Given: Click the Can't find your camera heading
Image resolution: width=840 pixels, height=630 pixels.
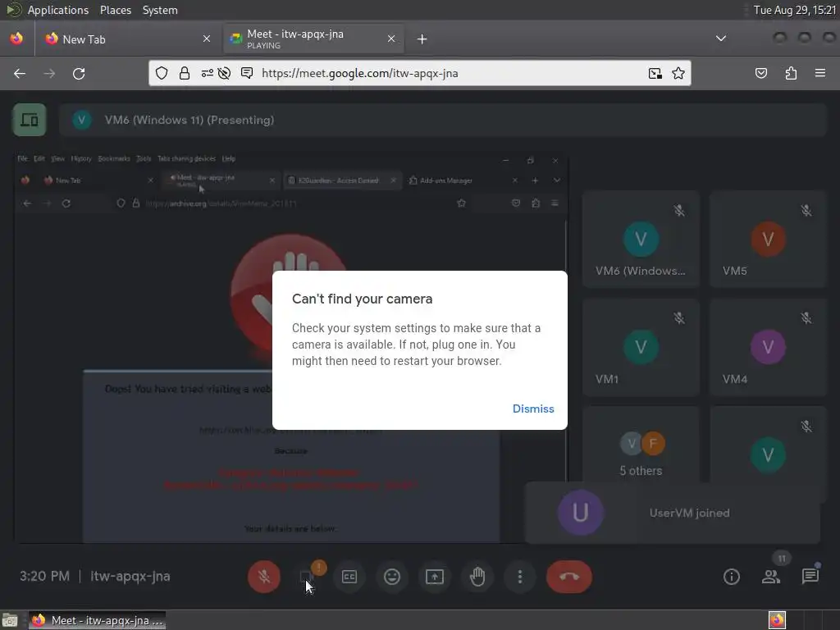Looking at the screenshot, I should pos(362,299).
